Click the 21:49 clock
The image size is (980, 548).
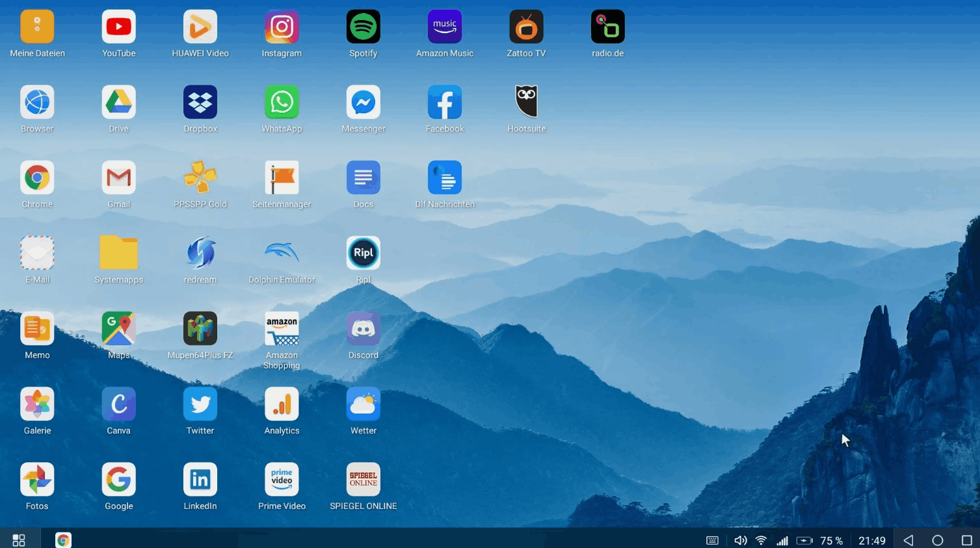tap(872, 541)
